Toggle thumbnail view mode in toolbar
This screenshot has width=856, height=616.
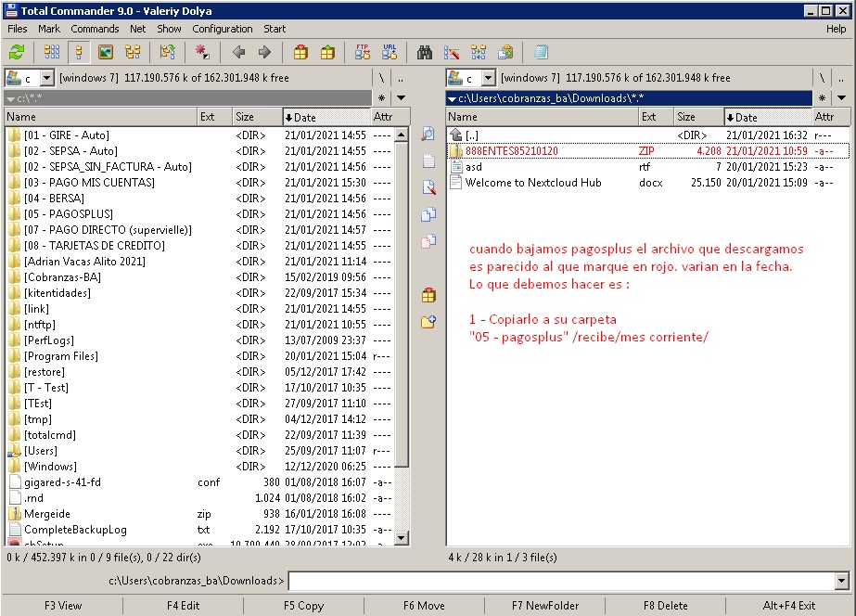[106, 53]
